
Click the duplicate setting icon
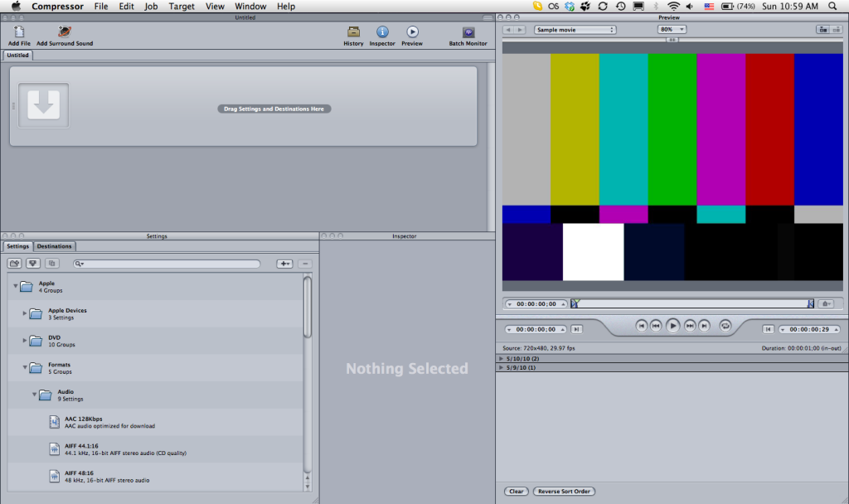coord(51,263)
